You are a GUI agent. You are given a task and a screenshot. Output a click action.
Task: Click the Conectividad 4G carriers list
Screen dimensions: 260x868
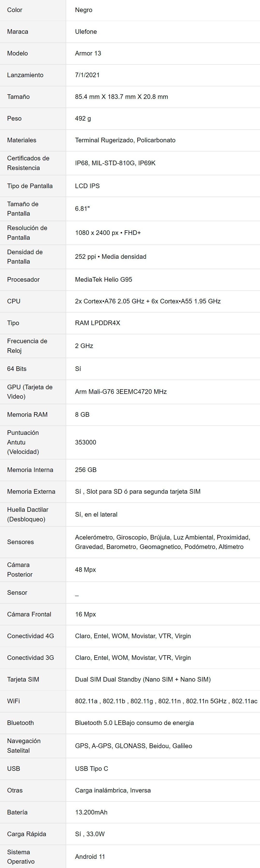[x=133, y=636]
